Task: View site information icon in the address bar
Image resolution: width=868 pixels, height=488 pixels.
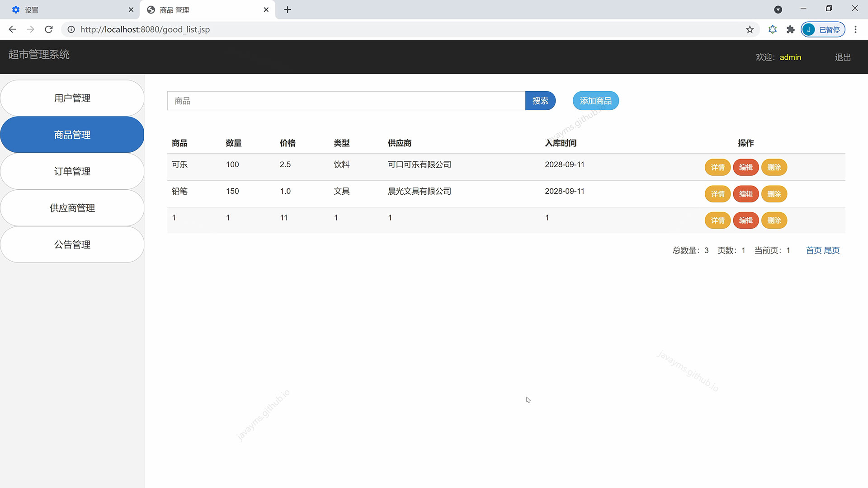Action: click(x=71, y=29)
